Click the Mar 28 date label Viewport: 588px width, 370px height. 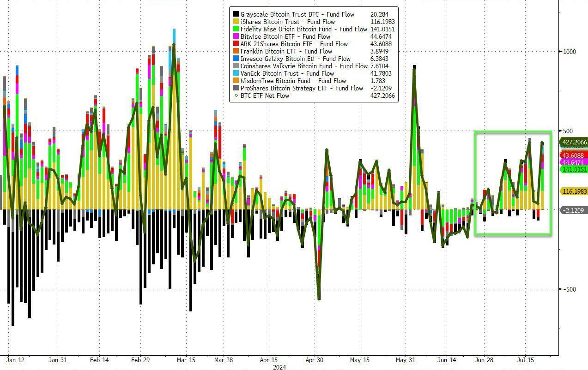tap(224, 360)
